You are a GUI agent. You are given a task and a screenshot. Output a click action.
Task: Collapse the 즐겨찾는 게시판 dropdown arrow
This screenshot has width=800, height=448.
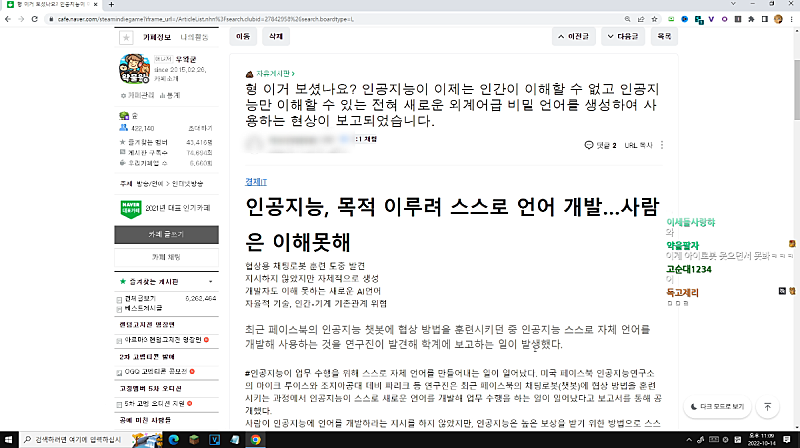tap(211, 282)
